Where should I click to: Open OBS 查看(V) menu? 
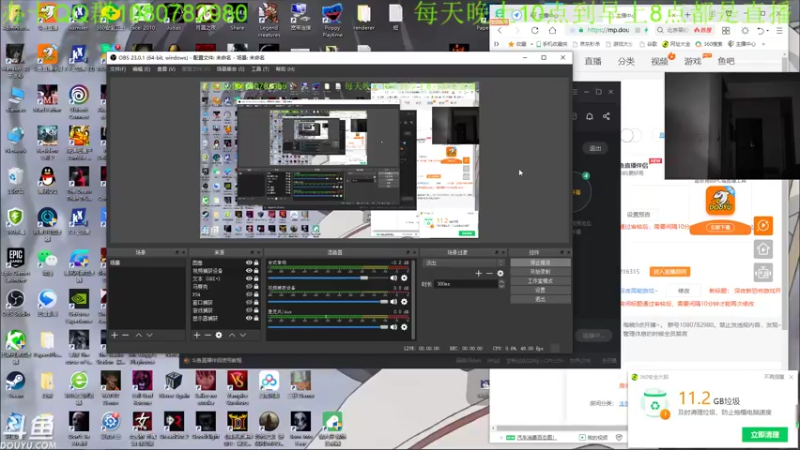coord(166,69)
